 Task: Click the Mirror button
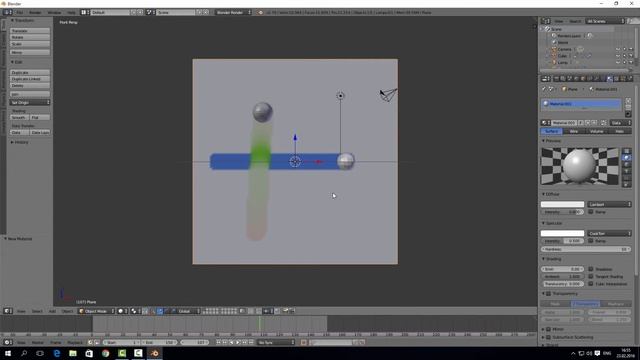pyautogui.click(x=30, y=52)
